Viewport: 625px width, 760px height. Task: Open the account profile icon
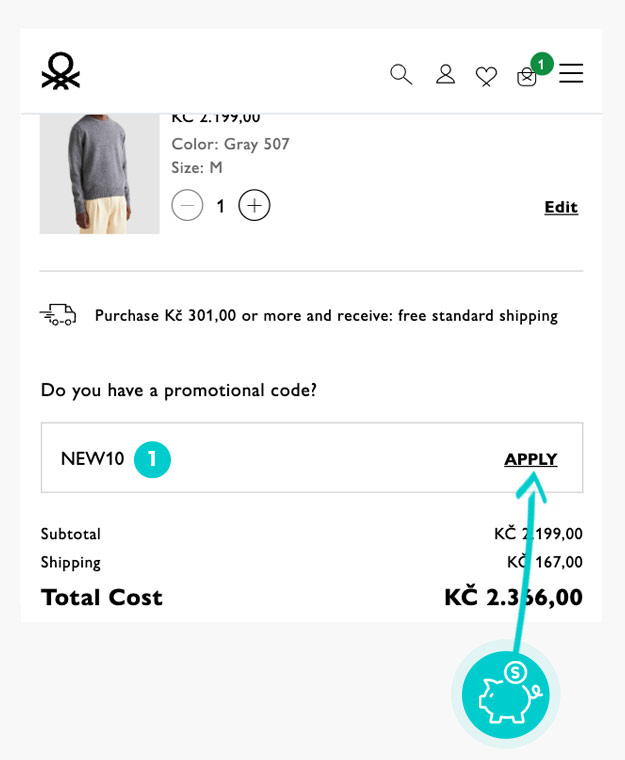446,74
